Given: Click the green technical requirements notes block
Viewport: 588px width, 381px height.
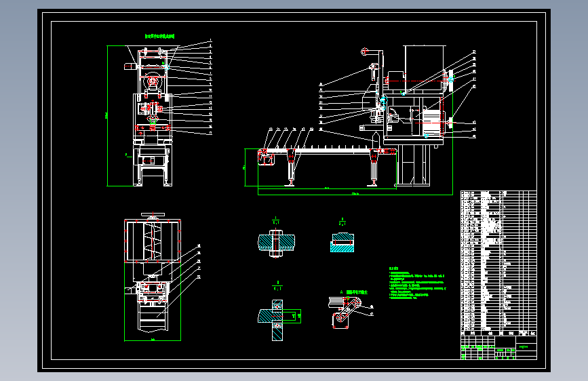Looking at the screenshot, I should [417, 283].
